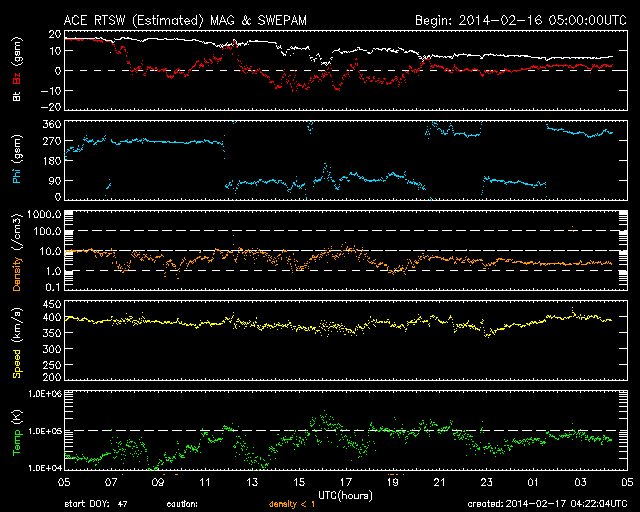The image size is (640, 512).
Task: Click the cyan 'Phi (gsm)' axis label
Action: (x=17, y=159)
